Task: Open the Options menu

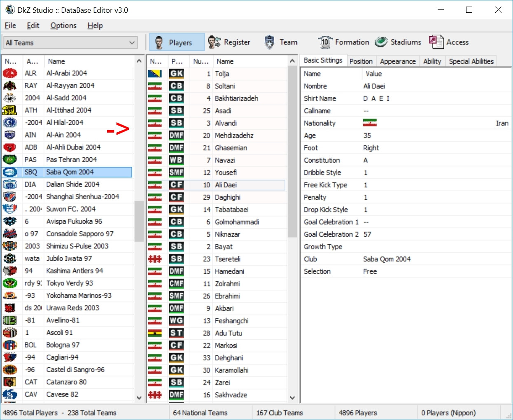Action: click(x=63, y=26)
